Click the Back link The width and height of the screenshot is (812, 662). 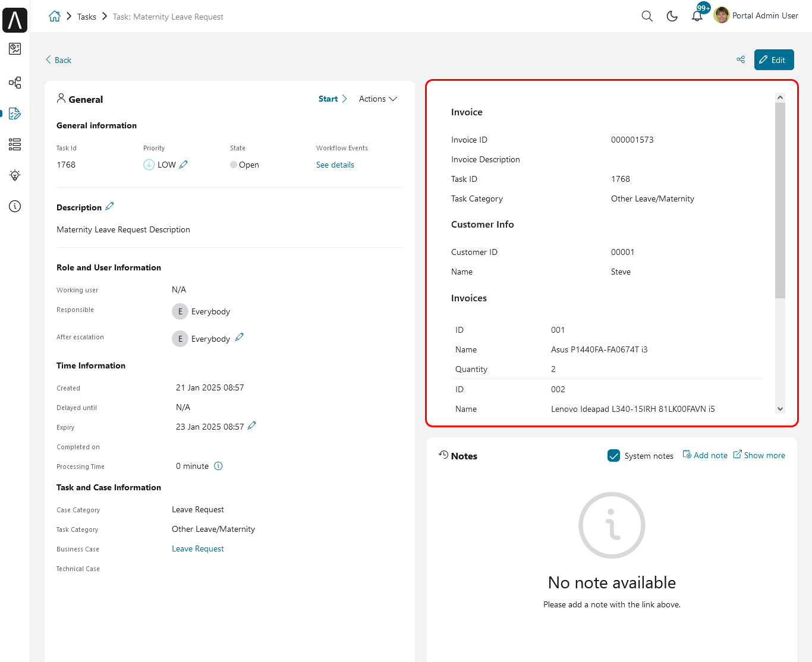pos(58,60)
